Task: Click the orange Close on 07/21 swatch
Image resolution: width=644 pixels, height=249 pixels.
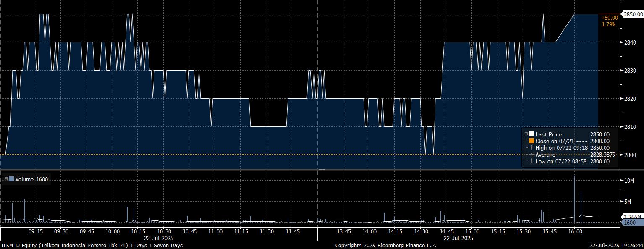Action: 531,141
